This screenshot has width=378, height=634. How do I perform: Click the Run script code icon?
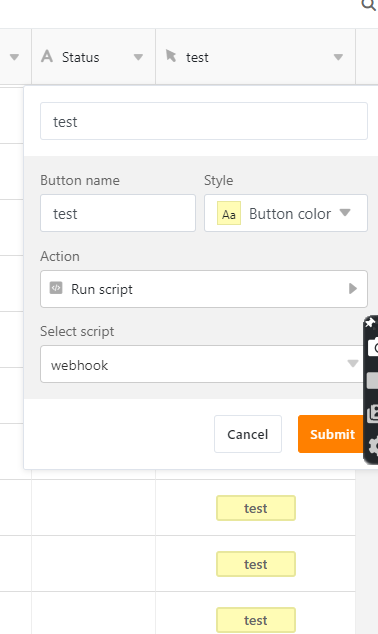pyautogui.click(x=56, y=288)
